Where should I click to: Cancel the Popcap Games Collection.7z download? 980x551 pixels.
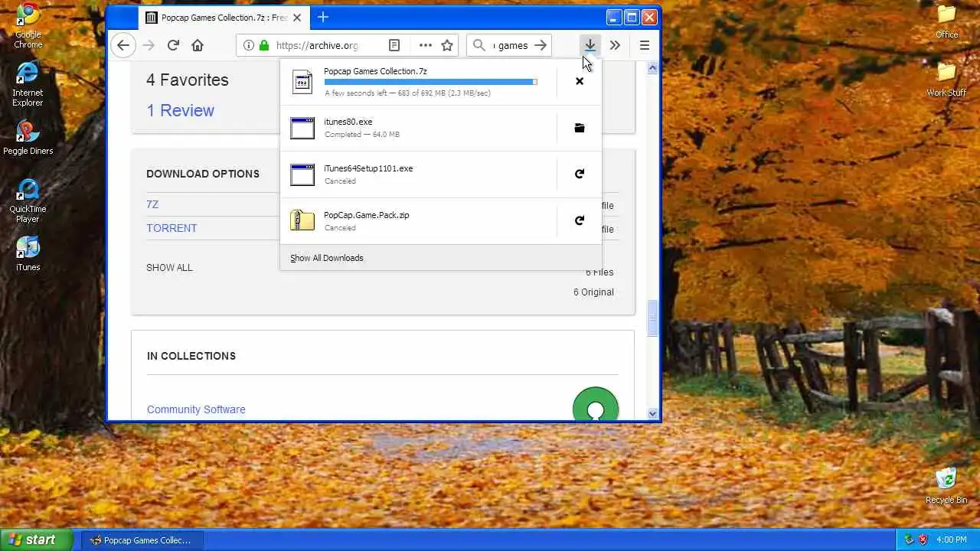coord(580,81)
